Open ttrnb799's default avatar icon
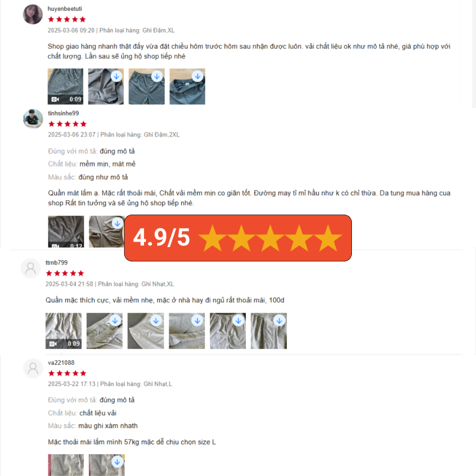This screenshot has height=476, width=476. point(31,268)
